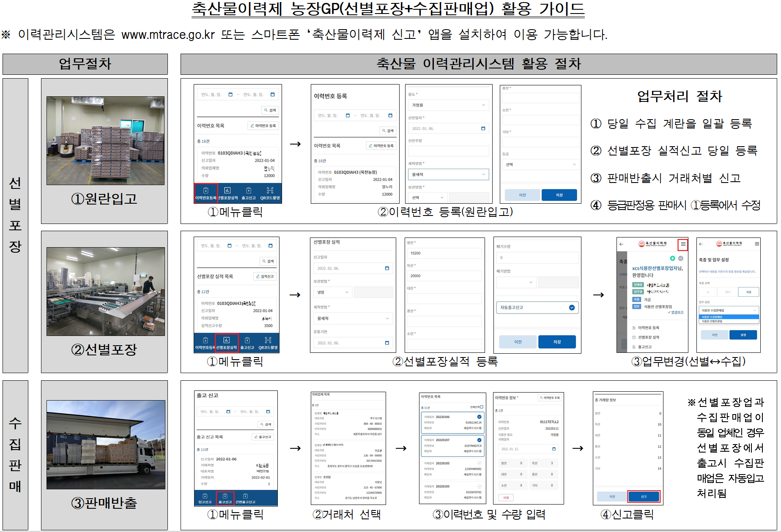Click the 검색 button above 선별포장 실적 목록
This screenshot has height=532, width=781.
click(268, 261)
